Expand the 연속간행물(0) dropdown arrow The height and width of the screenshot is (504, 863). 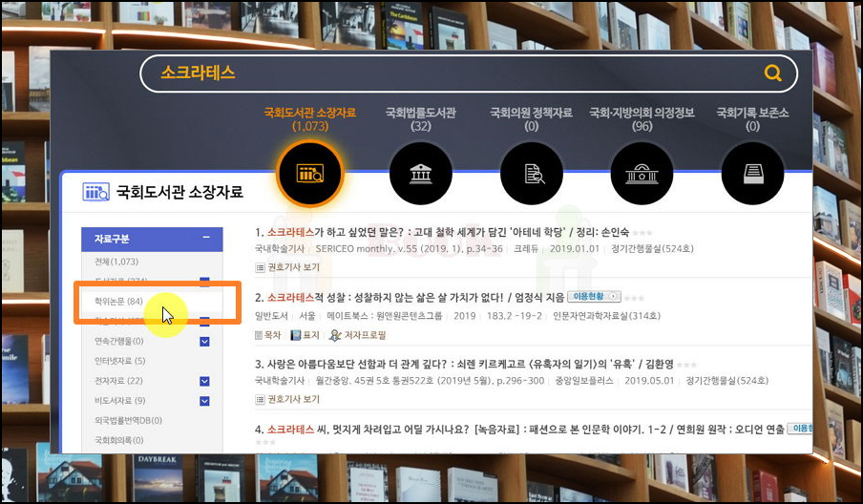(x=204, y=342)
